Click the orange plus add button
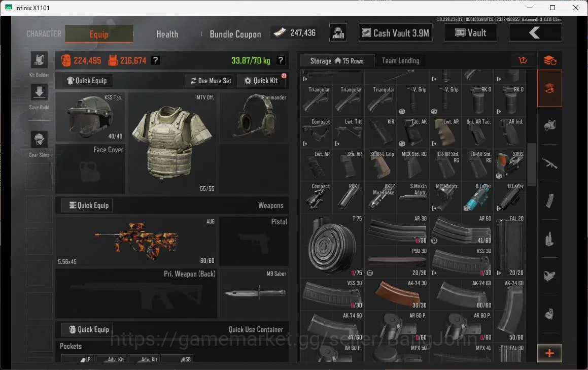 (x=550, y=353)
